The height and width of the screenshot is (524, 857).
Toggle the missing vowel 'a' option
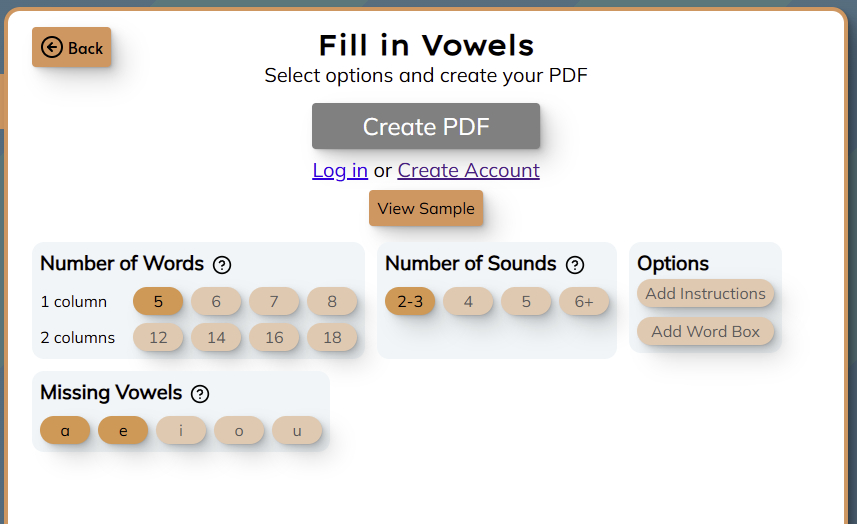tap(65, 431)
